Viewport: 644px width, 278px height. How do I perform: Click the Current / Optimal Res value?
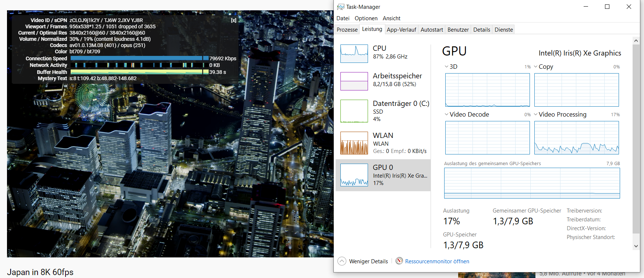107,33
